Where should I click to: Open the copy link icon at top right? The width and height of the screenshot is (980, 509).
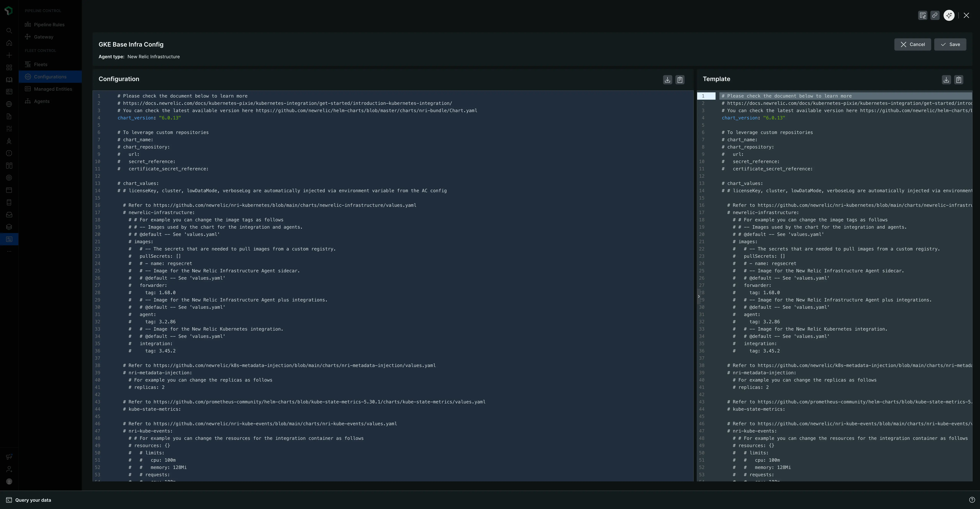tap(935, 15)
